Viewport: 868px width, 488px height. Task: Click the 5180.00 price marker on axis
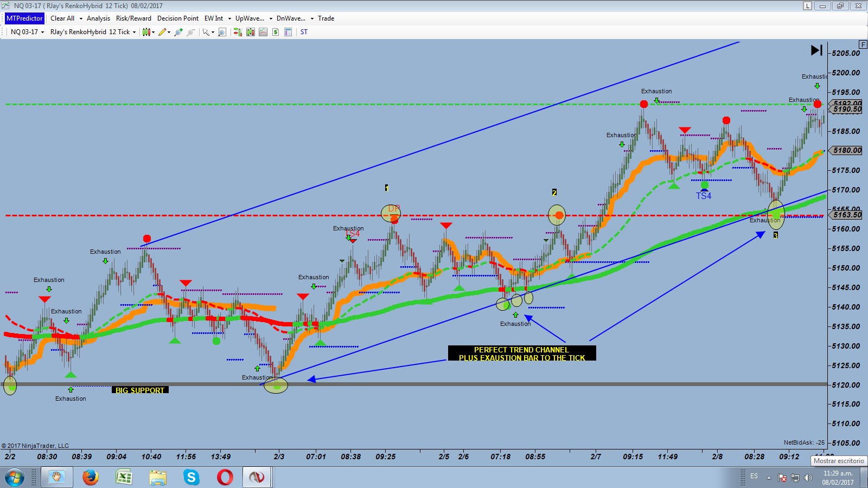(846, 151)
